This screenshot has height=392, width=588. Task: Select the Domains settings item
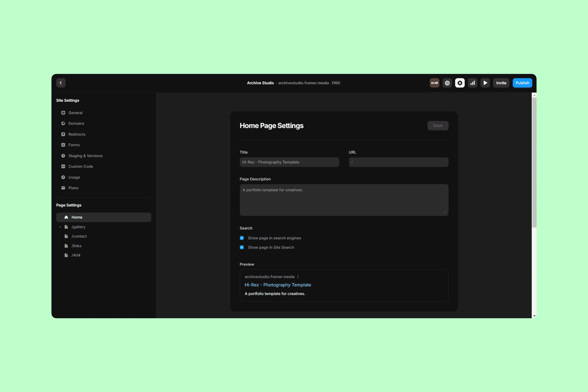point(76,124)
